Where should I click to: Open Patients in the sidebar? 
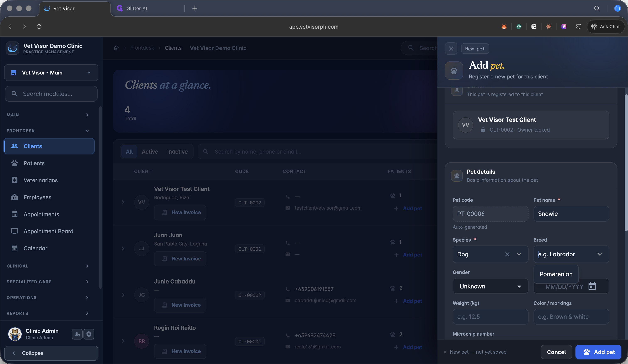coord(49,163)
